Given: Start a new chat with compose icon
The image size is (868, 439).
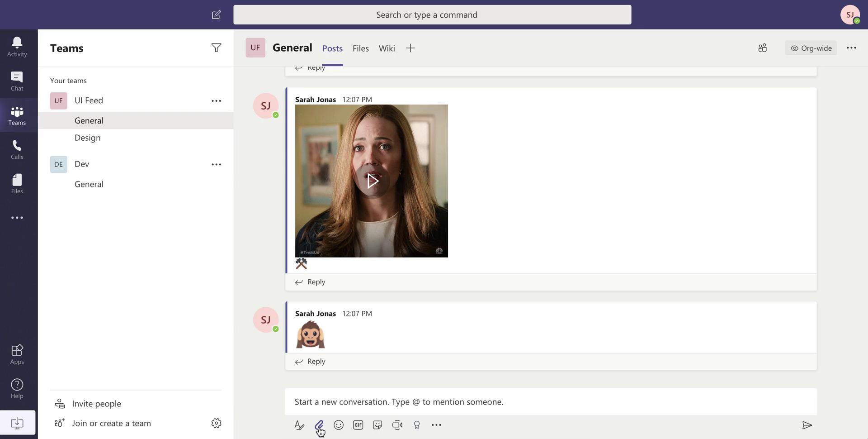Looking at the screenshot, I should pos(216,15).
